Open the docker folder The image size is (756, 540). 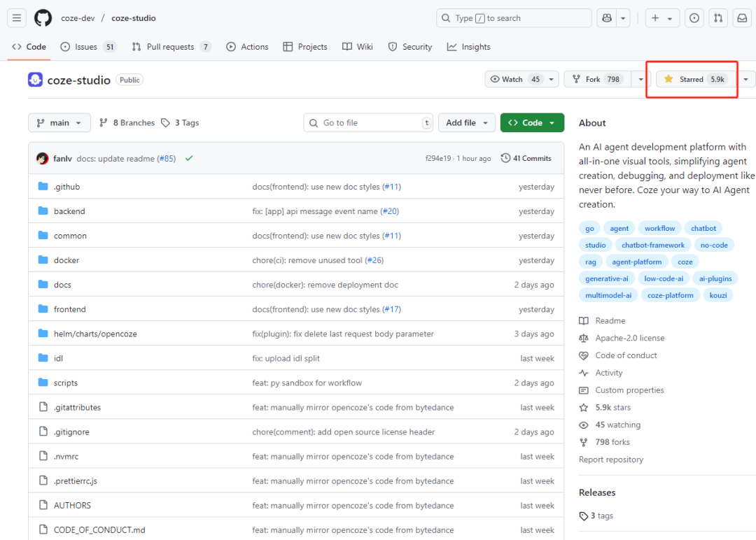[66, 261]
